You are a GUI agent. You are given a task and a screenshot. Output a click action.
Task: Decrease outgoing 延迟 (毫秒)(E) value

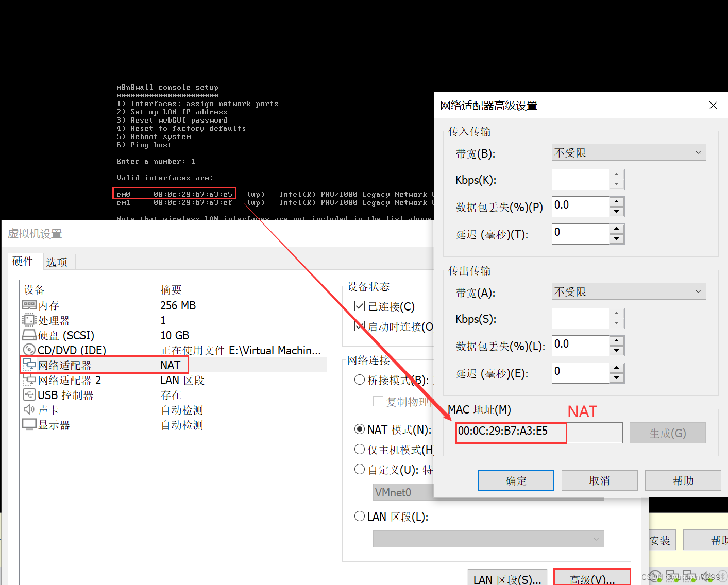click(x=617, y=378)
